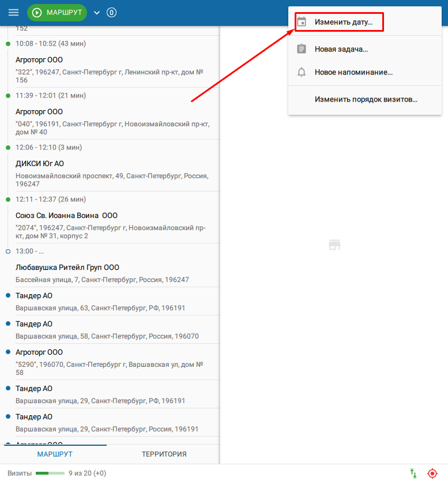The width and height of the screenshot is (448, 481).
Task: Choose Новая задача menu item
Action: pos(365,49)
